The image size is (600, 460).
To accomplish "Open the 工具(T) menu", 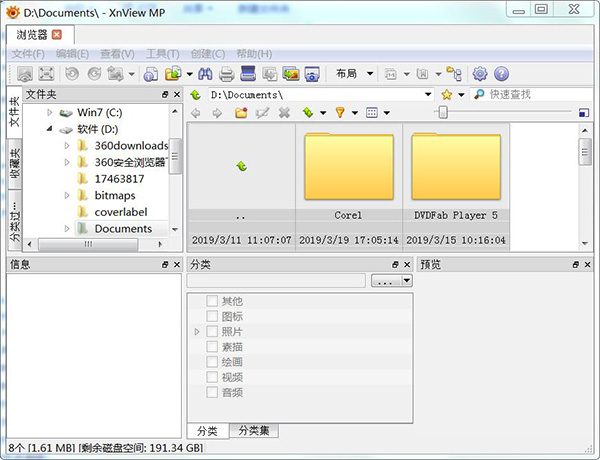I will 163,54.
